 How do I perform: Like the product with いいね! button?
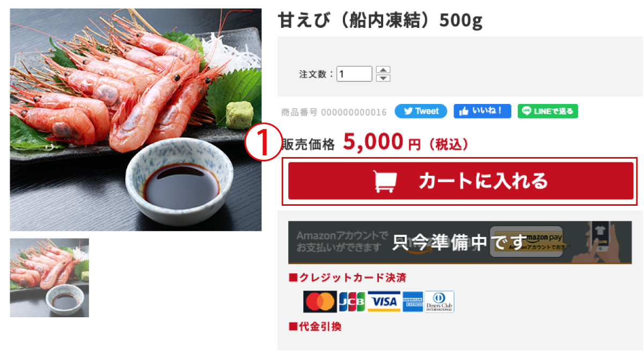[482, 111]
